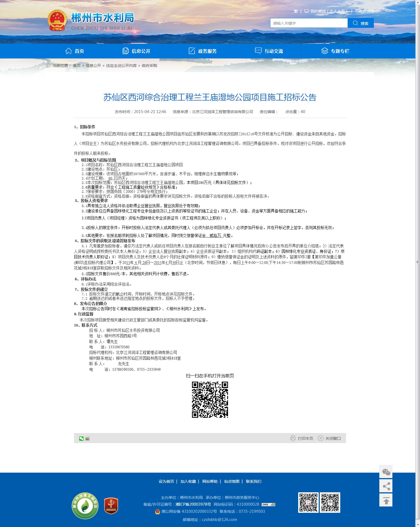Screen dimensions: 420x527
Task: Open the 专题专栏 navigation item
Action: pos(335,51)
